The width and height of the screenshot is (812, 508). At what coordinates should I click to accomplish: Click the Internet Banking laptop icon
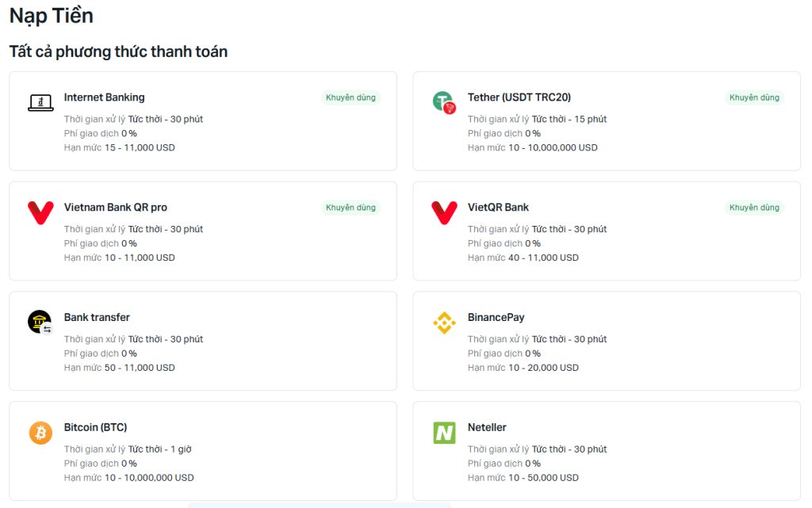coord(40,102)
